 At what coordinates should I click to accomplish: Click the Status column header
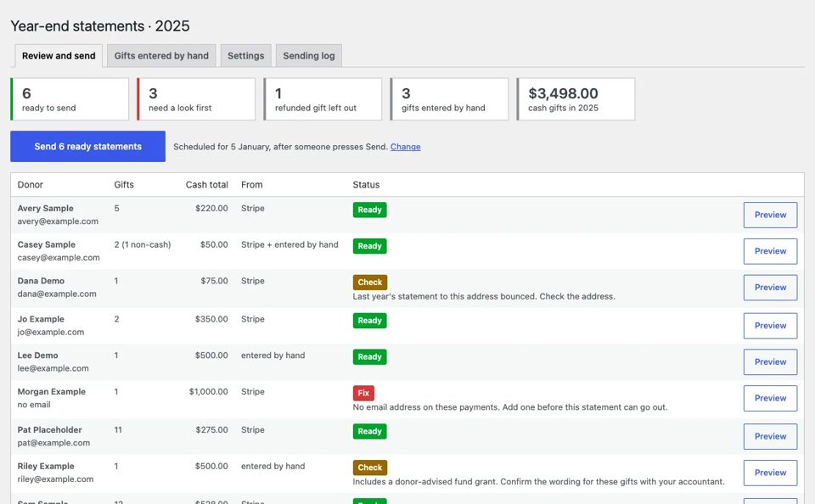tap(366, 184)
